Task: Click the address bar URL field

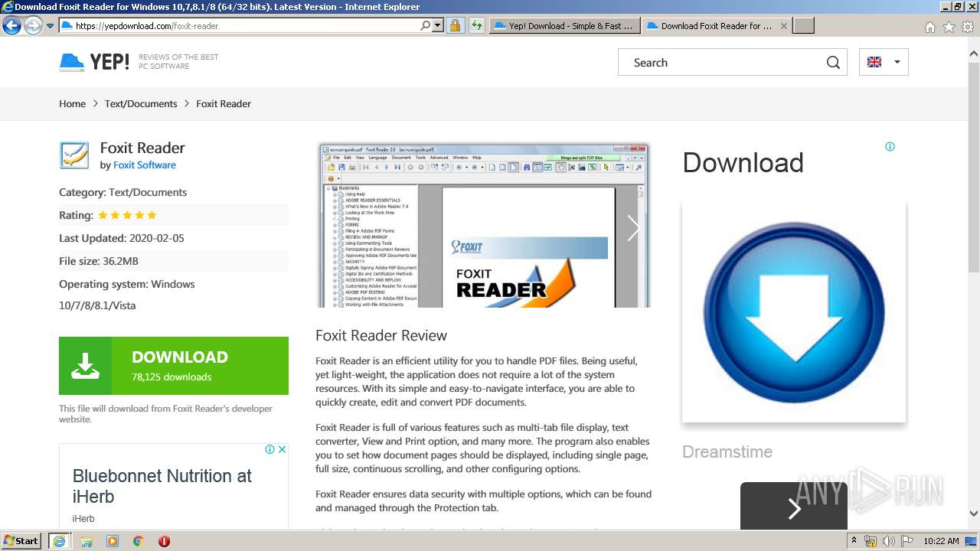Action: click(240, 26)
